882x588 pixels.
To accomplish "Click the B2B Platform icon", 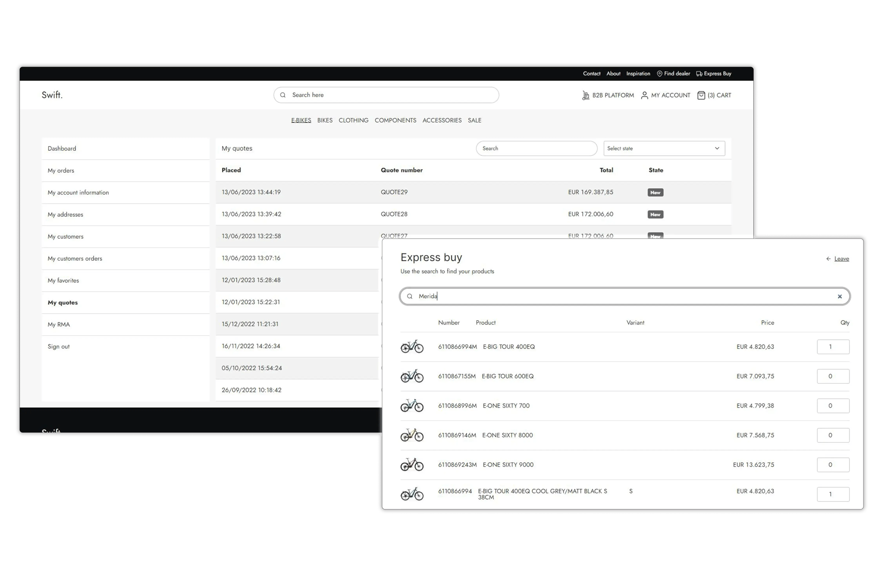I will (585, 95).
